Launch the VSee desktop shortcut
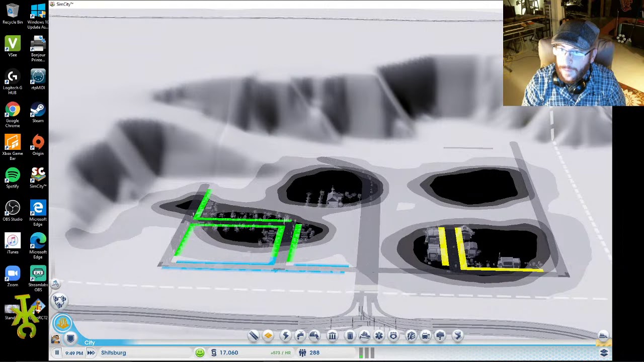The image size is (644, 362). [x=13, y=47]
